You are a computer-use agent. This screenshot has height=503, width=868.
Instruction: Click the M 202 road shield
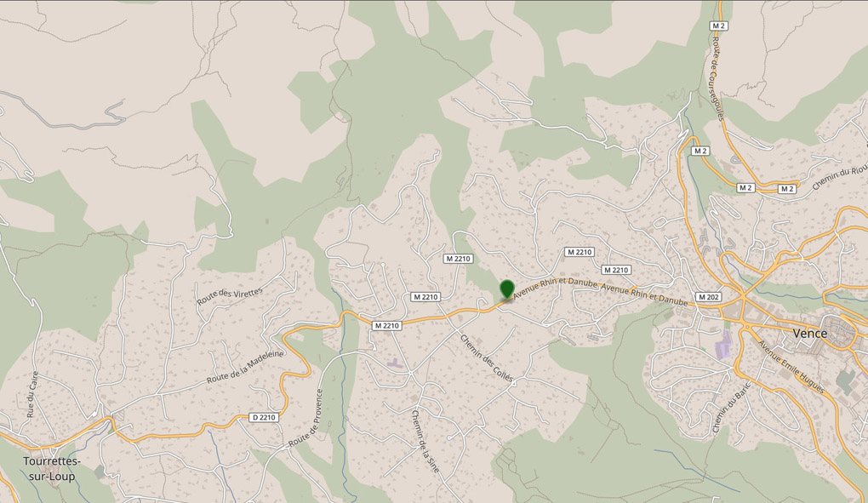point(708,297)
